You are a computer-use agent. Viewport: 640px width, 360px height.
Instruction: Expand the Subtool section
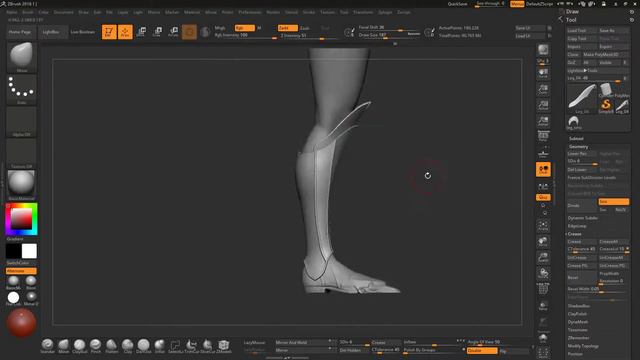point(576,139)
